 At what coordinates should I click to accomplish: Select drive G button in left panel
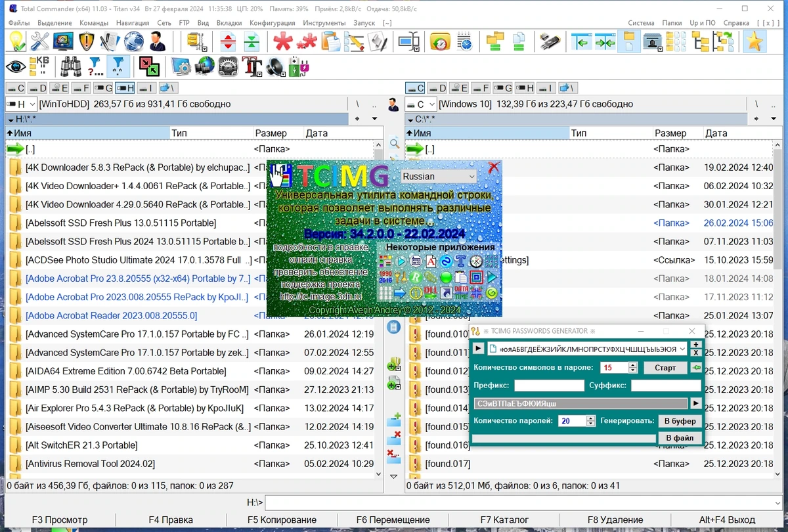coord(102,88)
